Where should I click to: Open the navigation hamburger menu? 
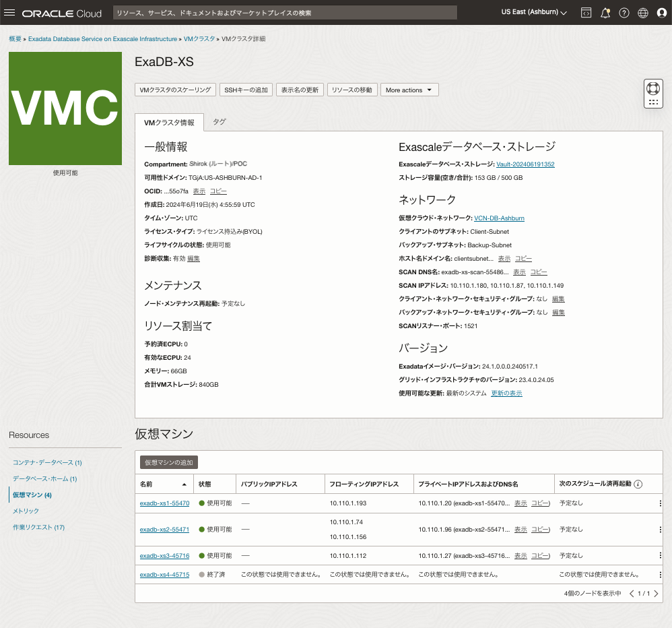[9, 12]
